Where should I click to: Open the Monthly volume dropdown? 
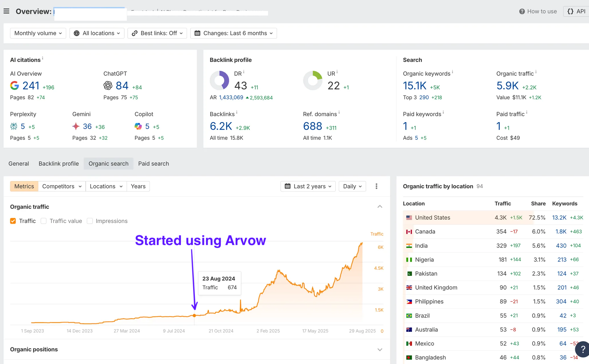coord(38,33)
